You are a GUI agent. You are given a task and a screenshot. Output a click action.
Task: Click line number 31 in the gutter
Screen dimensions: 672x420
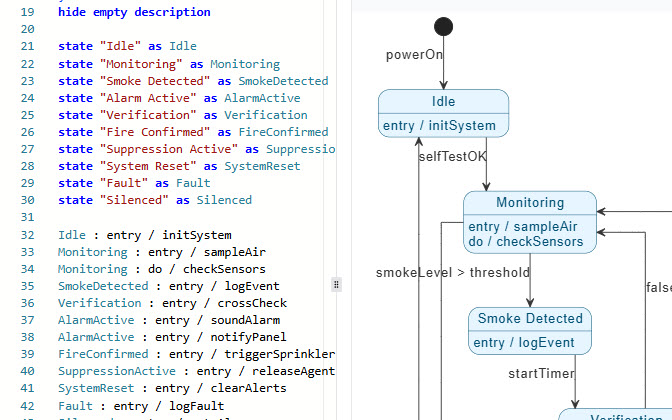coord(27,217)
